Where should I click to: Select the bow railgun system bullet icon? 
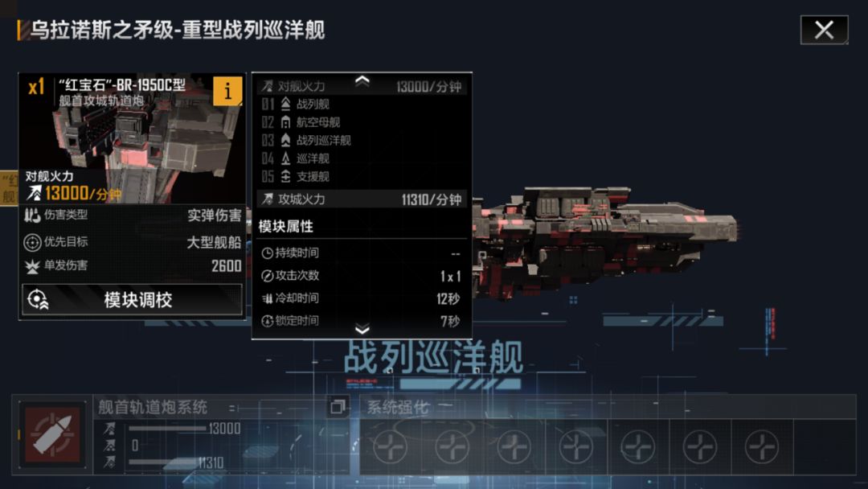52,435
